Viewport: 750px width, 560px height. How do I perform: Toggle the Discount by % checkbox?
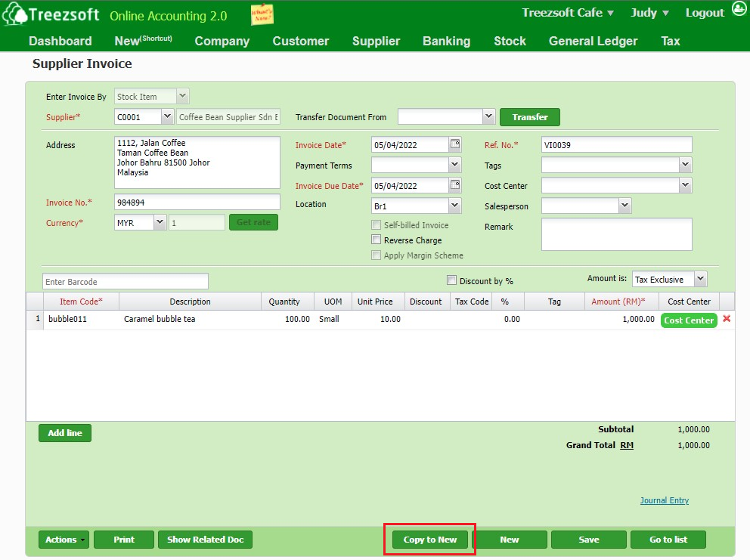[x=451, y=280]
